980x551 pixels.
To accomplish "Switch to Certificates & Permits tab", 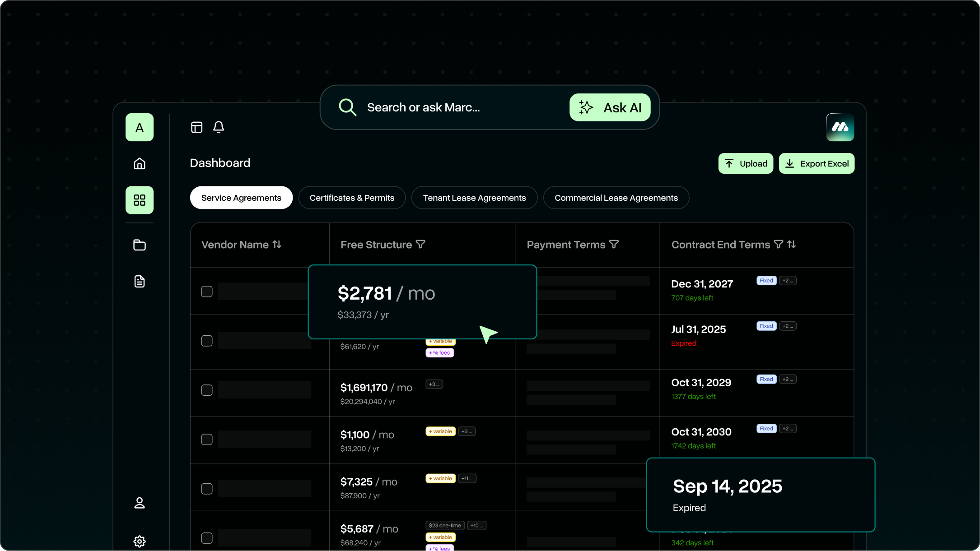I will 352,198.
